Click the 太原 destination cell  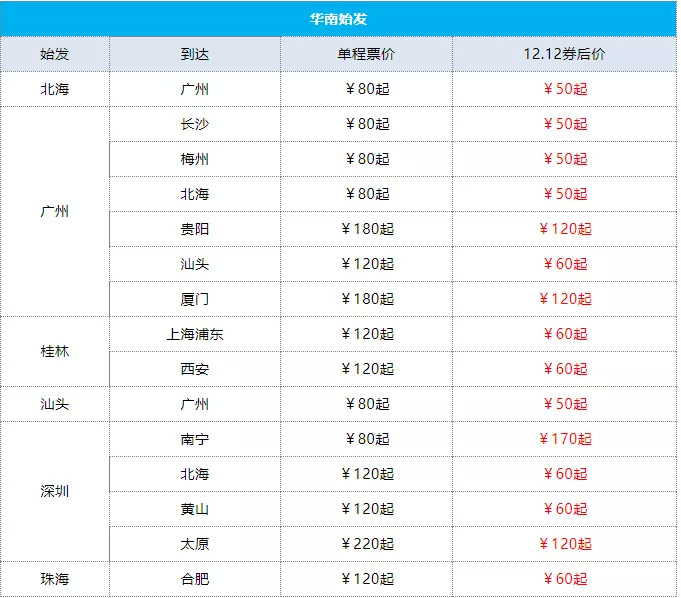195,544
